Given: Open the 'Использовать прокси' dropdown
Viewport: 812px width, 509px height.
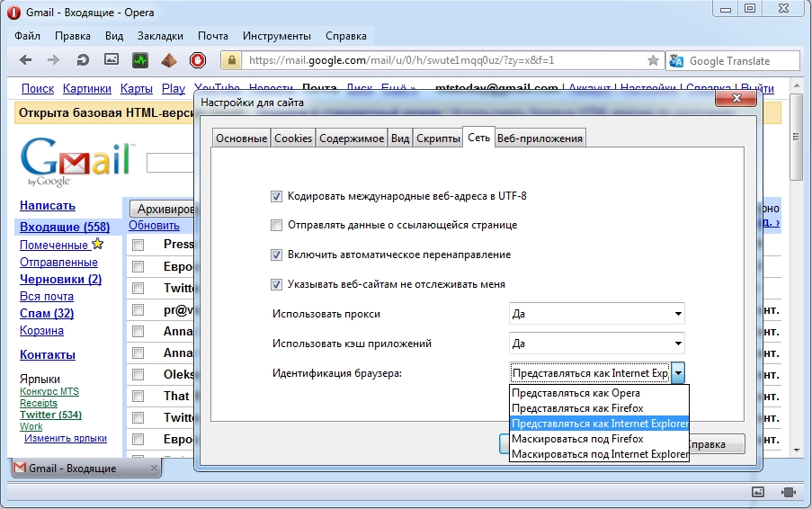Looking at the screenshot, I should [x=597, y=314].
